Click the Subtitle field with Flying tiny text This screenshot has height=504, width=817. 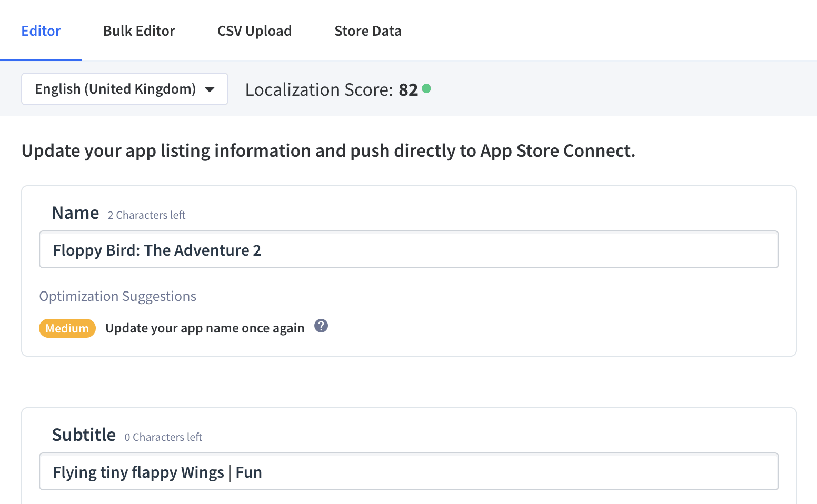tap(409, 472)
